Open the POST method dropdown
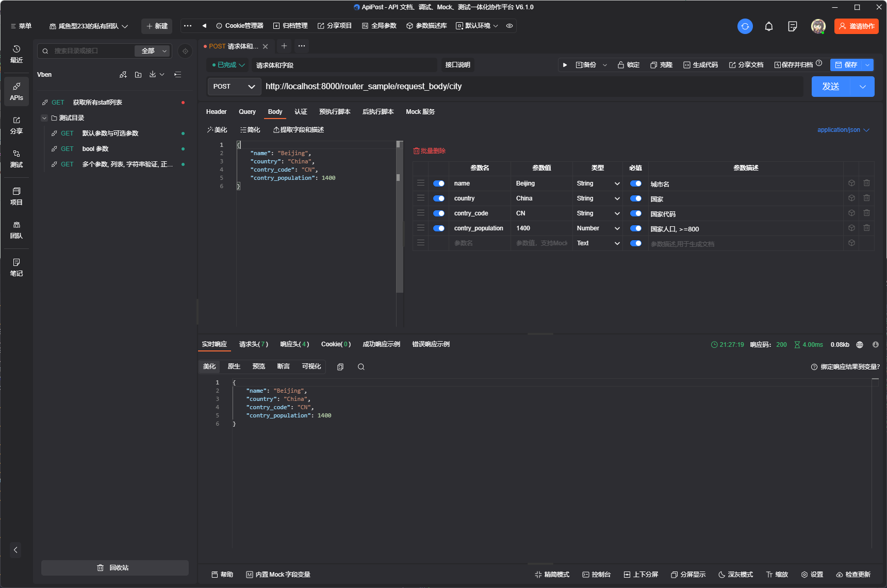Image resolution: width=887 pixels, height=588 pixels. pyautogui.click(x=234, y=87)
